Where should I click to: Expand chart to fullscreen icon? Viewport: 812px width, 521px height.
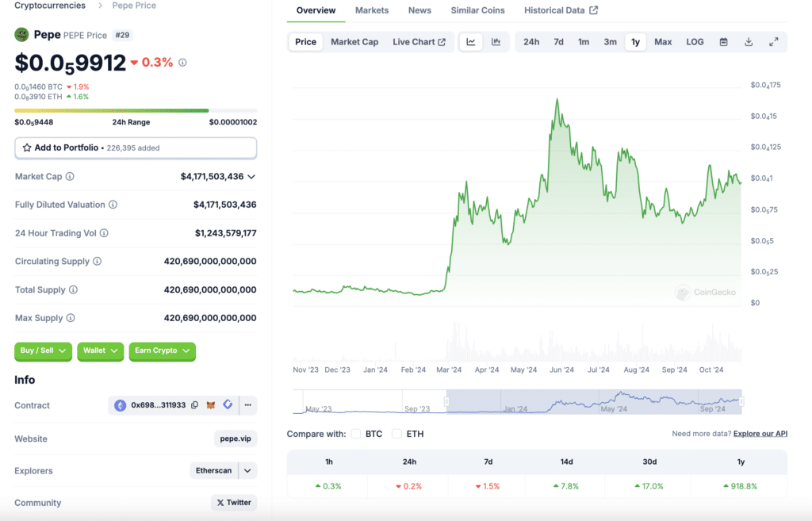click(x=774, y=42)
